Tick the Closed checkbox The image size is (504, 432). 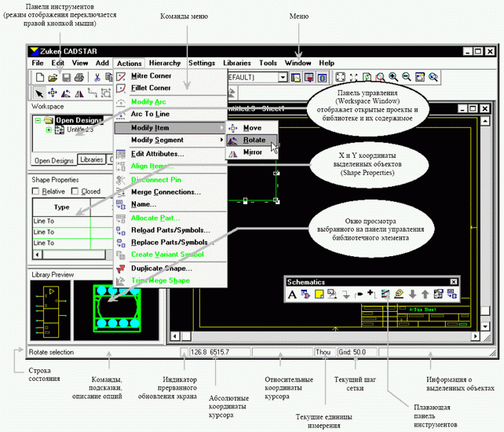click(75, 192)
